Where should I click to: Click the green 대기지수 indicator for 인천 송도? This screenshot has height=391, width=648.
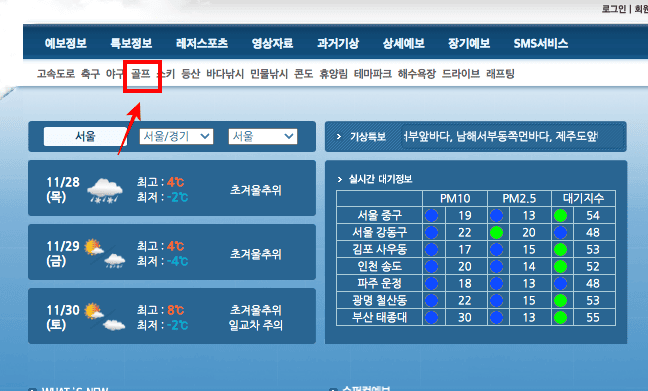[x=560, y=266]
